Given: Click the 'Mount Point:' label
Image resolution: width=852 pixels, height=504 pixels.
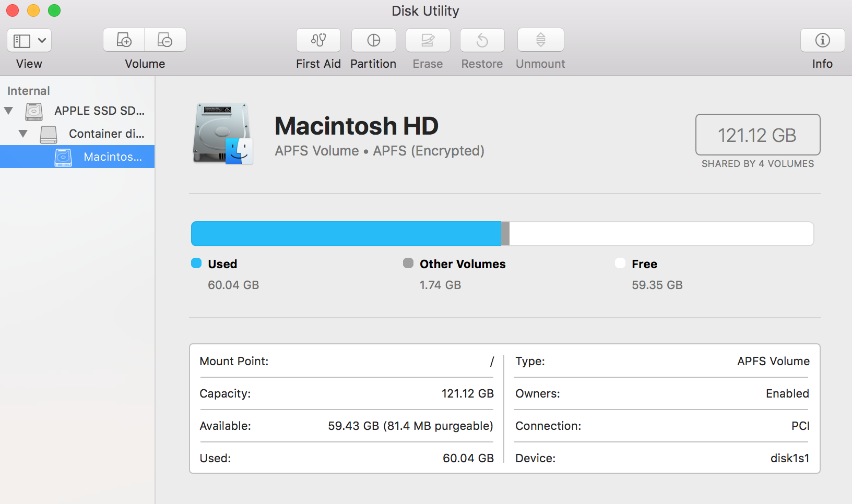Looking at the screenshot, I should [234, 361].
